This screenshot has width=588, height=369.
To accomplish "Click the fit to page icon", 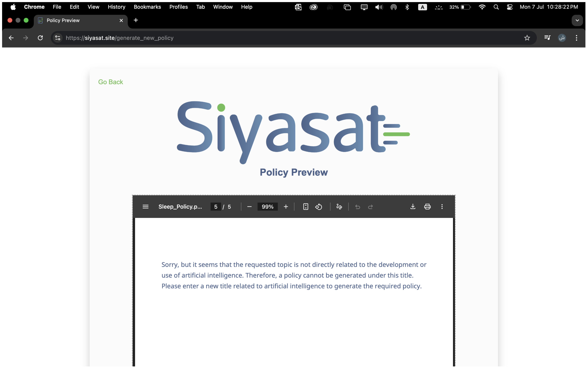I will (305, 207).
